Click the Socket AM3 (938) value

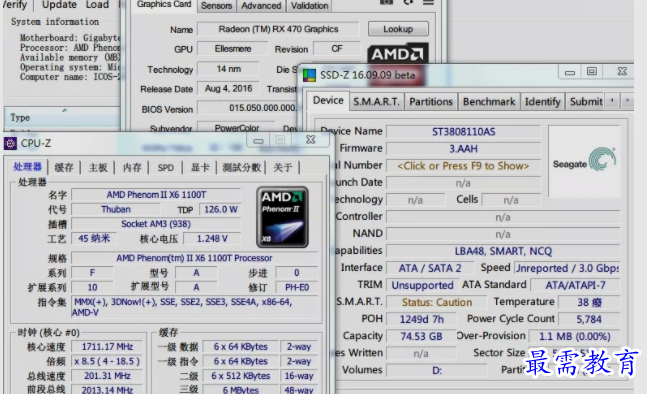click(x=156, y=224)
